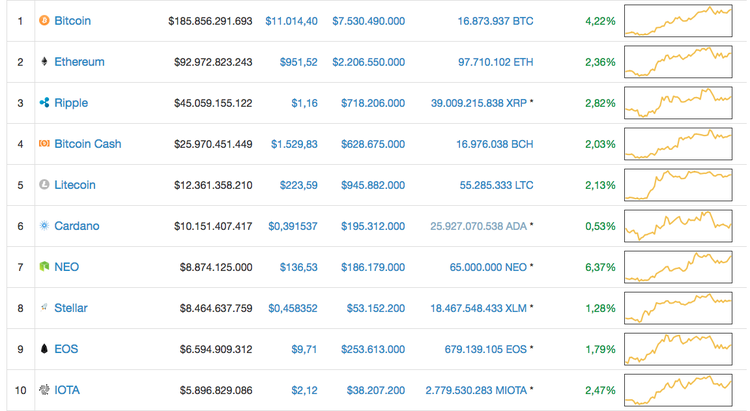Image resolution: width=750 pixels, height=411 pixels.
Task: Click supply 16.976.038 BCH
Action: pos(495,144)
